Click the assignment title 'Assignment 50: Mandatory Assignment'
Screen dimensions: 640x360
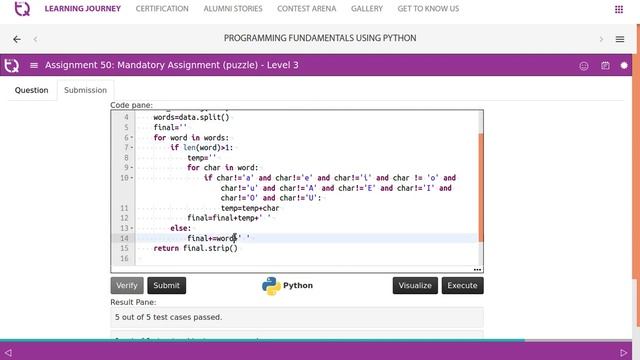[x=172, y=65]
